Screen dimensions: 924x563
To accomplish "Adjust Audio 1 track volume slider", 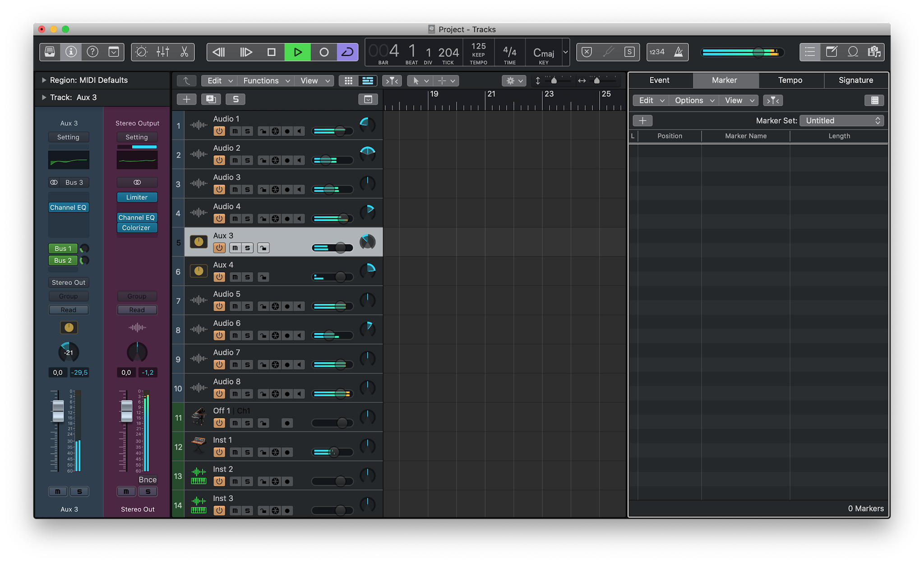I will pos(333,131).
